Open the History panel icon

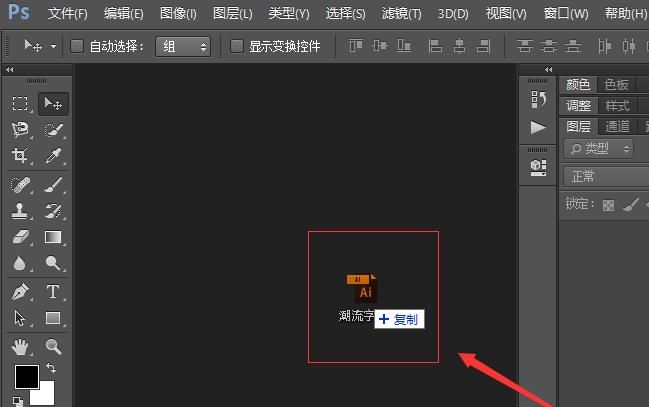click(538, 99)
